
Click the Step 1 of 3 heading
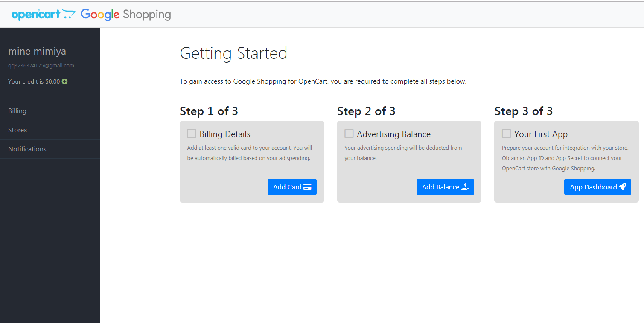209,111
